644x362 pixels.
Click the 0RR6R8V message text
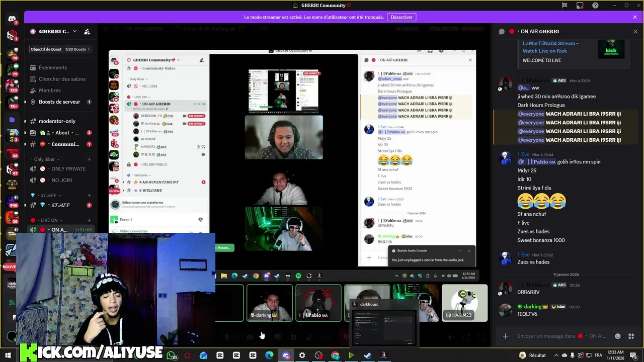528,292
